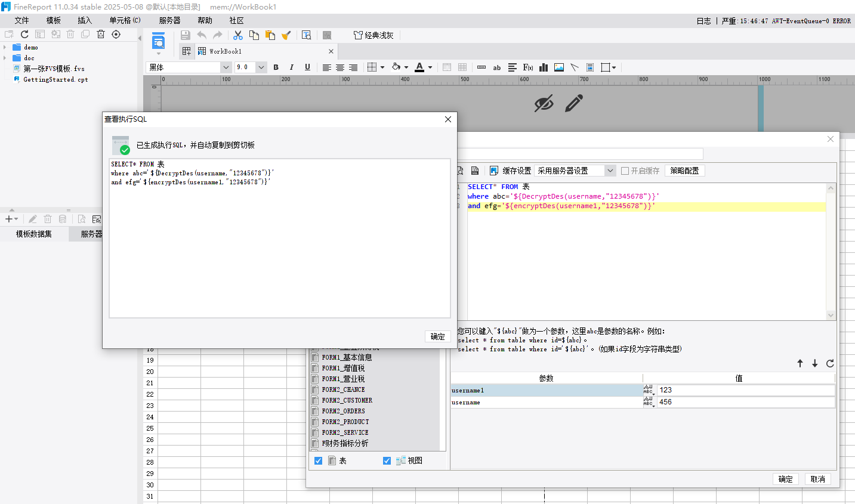Viewport: 855px width, 504px height.
Task: Click 取消 in the dataset dialog
Action: pos(818,479)
